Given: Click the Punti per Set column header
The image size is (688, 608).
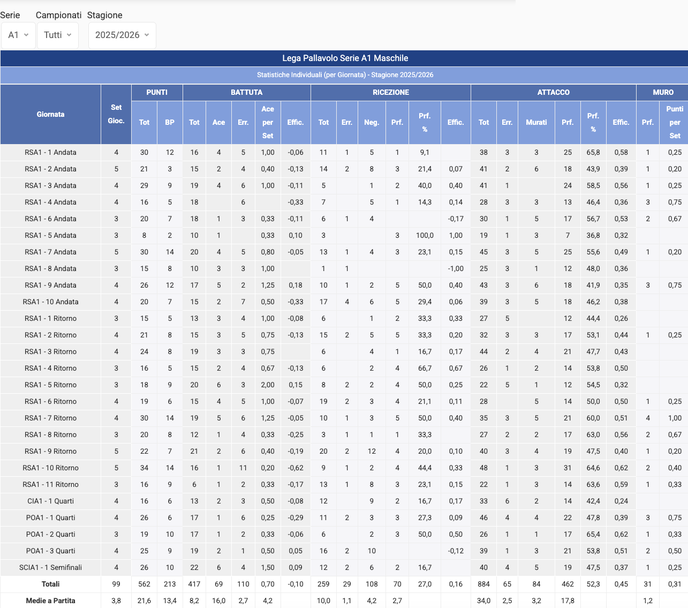Looking at the screenshot, I should pos(675,122).
